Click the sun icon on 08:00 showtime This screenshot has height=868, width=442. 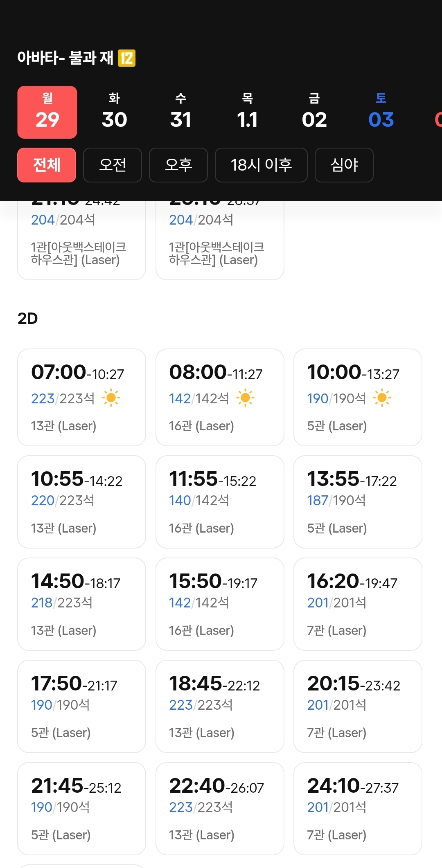[245, 398]
